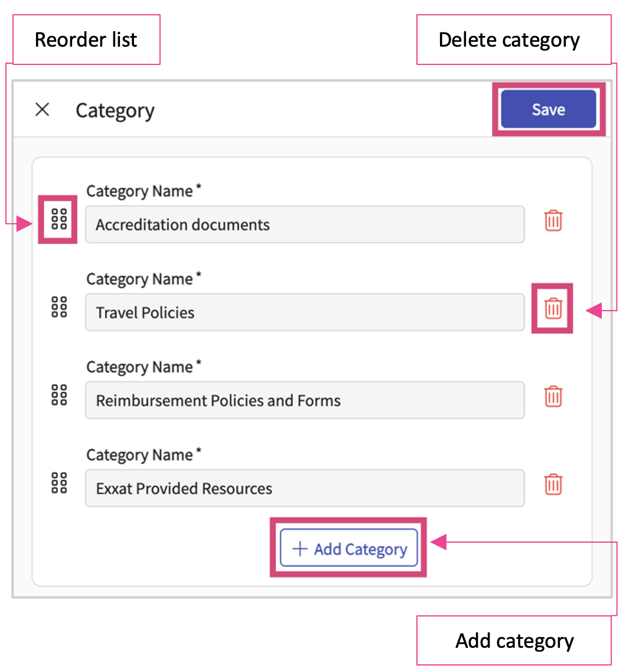Click the Reorder list annotation label

[86, 40]
